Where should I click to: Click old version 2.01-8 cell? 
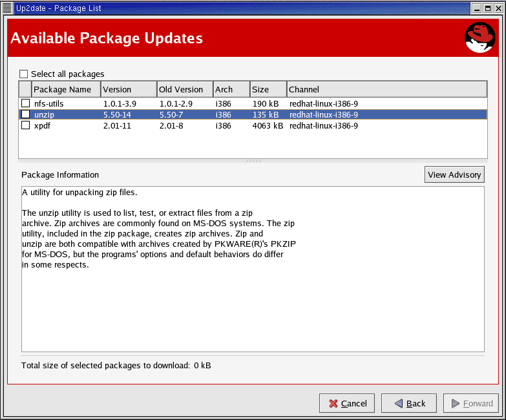171,125
